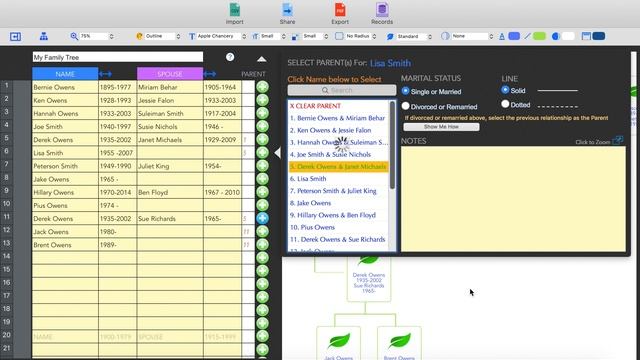This screenshot has width=640, height=360.
Task: Click the green plus for Hillary Owens row
Action: click(x=262, y=192)
